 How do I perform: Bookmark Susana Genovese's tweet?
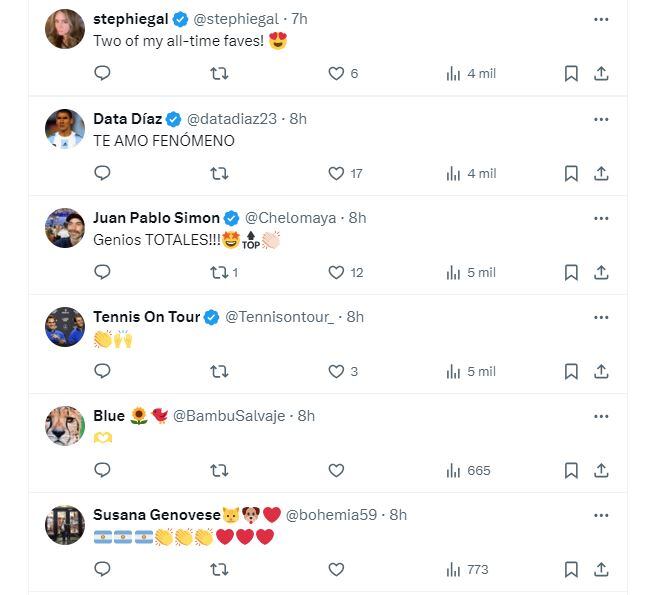(x=571, y=569)
